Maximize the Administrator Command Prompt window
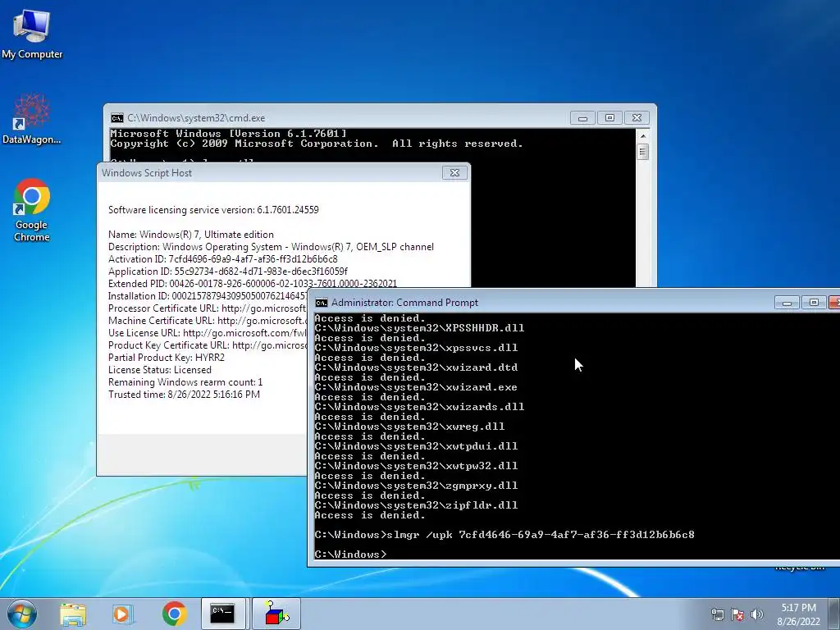This screenshot has height=630, width=840. 814,303
